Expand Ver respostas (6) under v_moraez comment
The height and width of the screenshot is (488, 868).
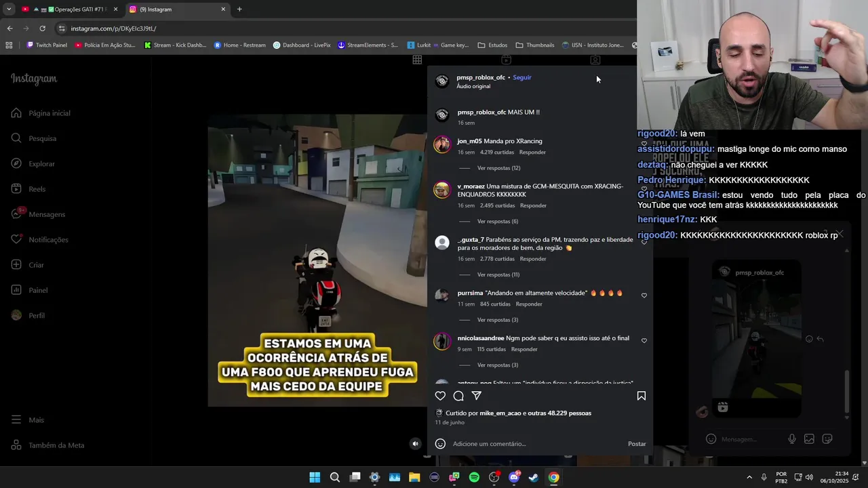pyautogui.click(x=498, y=222)
